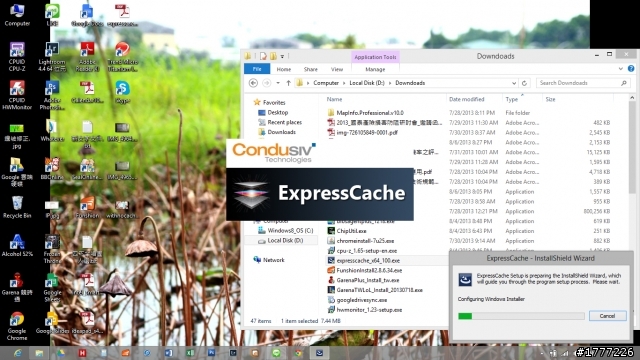The height and width of the screenshot is (360, 640).
Task: Launch Alcohol 52% desktop shortcut
Action: pos(17,246)
